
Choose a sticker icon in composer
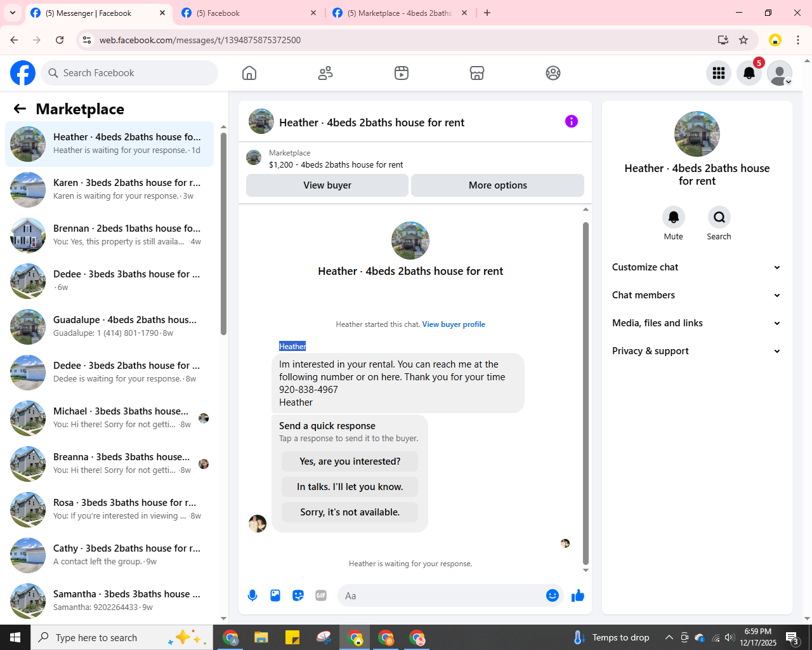coord(298,595)
